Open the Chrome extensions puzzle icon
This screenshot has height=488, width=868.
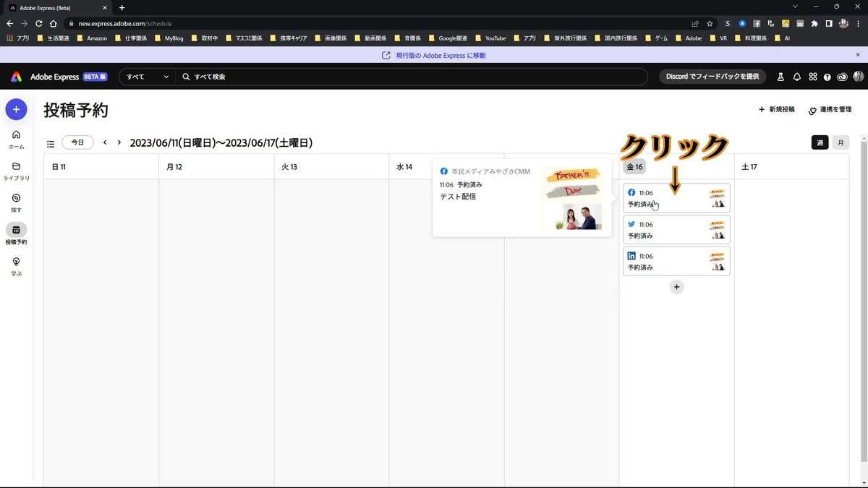click(x=814, y=23)
